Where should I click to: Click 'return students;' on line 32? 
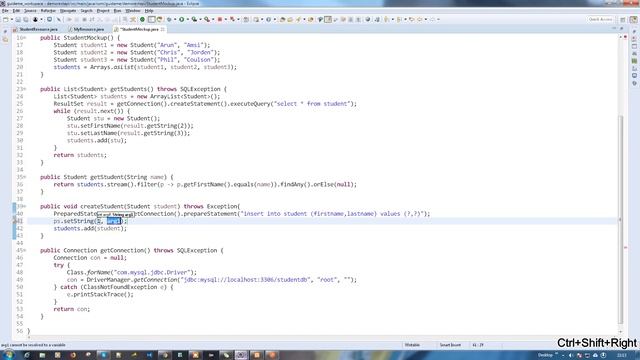click(x=80, y=155)
